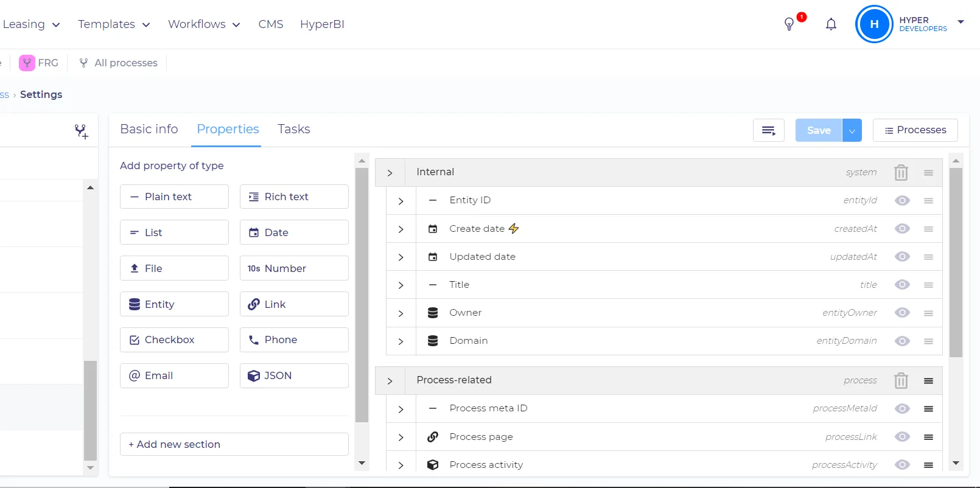Click the properties list vertical scrollbar thumb
Image resolution: width=980 pixels, height=488 pixels.
(956, 262)
